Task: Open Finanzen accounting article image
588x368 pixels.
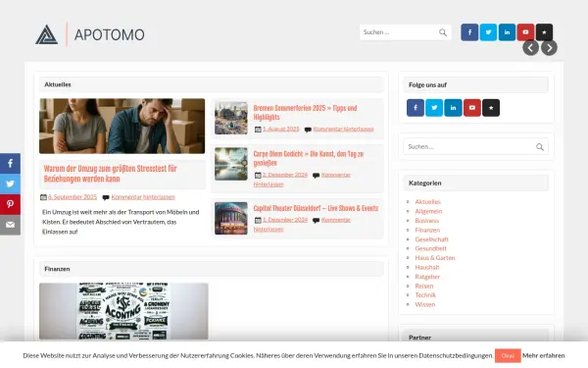Action: point(123,311)
